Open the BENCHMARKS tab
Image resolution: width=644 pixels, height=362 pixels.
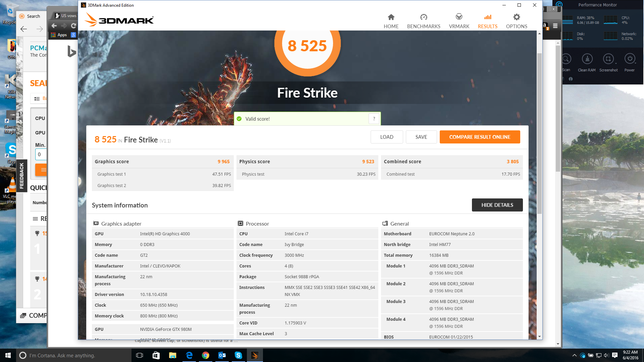click(x=424, y=21)
